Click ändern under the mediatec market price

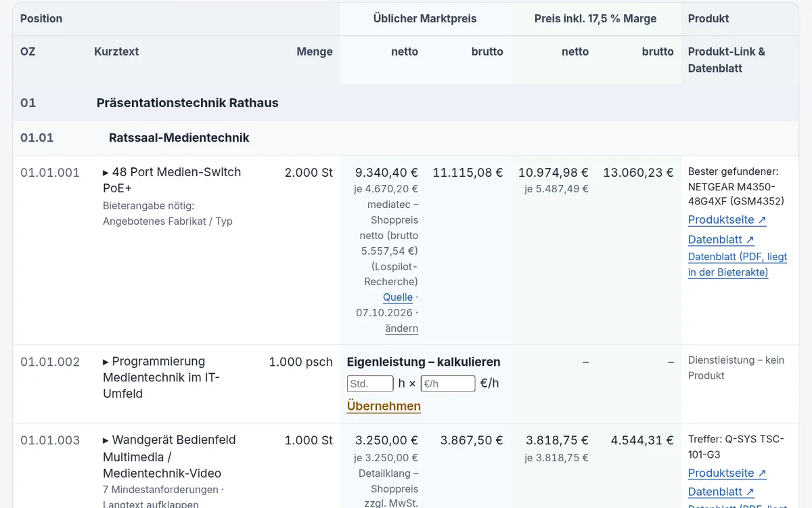coord(401,328)
